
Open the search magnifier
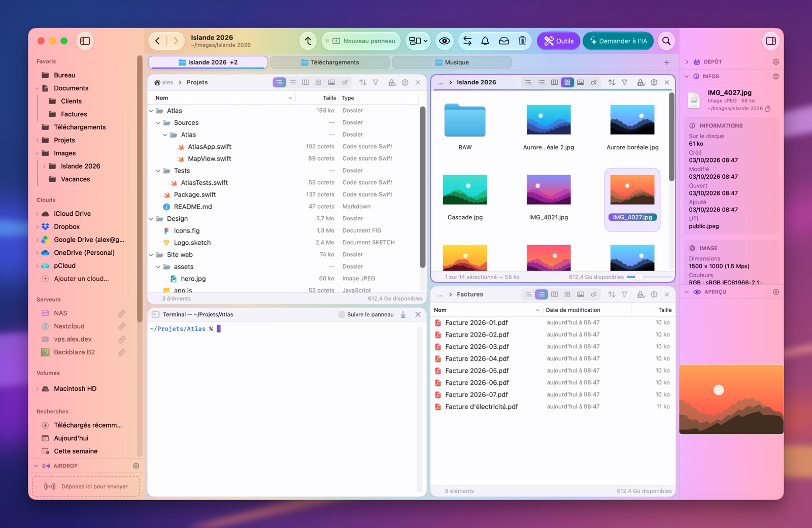[x=666, y=41]
